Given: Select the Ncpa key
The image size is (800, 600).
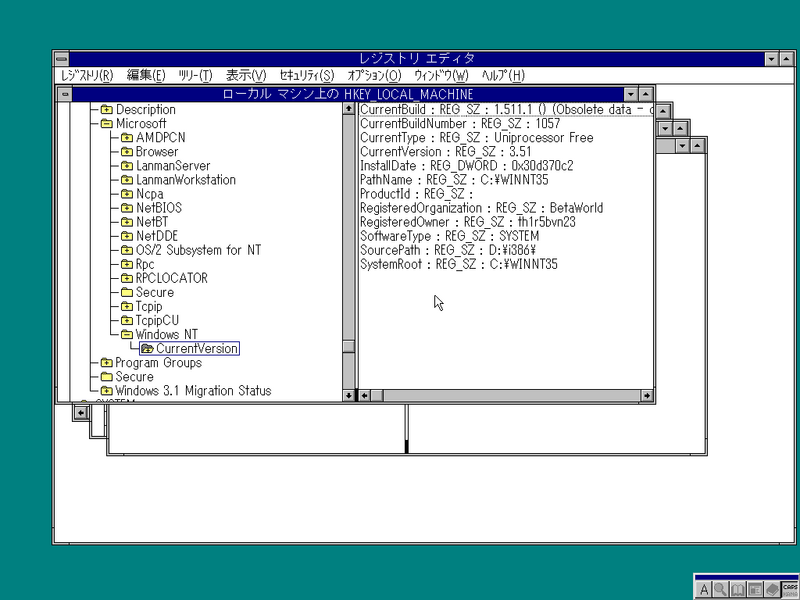Looking at the screenshot, I should tap(149, 194).
